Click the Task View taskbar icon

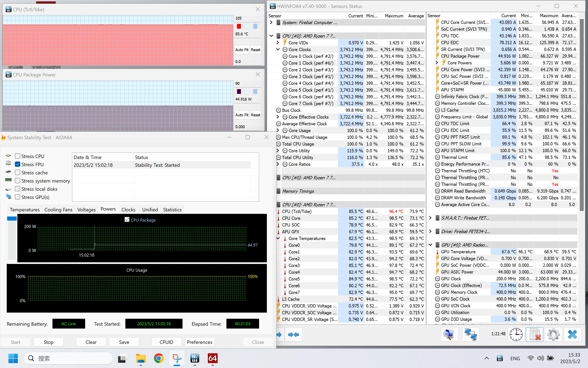pos(122,358)
